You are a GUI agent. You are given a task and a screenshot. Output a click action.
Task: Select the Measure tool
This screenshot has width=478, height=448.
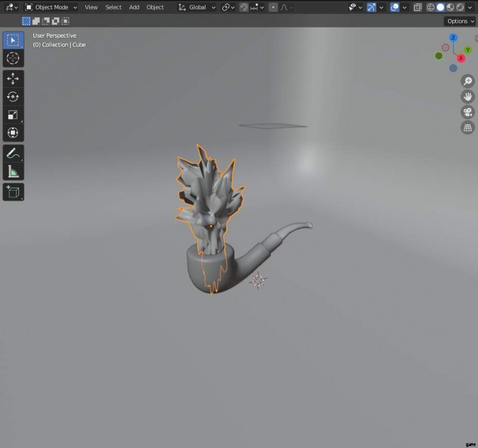point(13,171)
